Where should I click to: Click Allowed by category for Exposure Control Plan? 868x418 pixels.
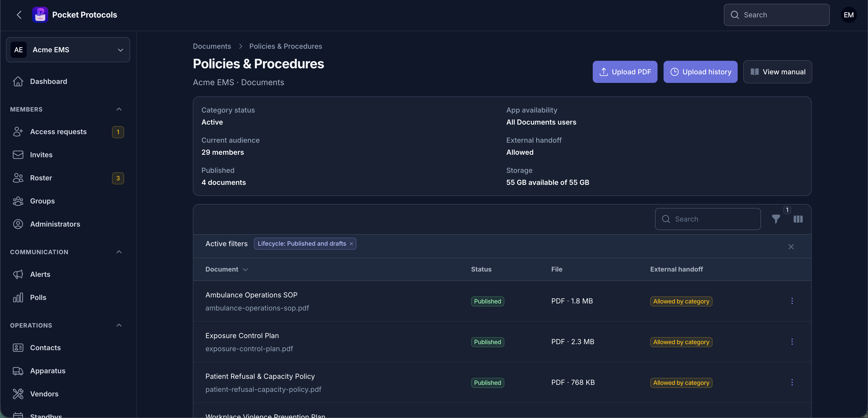(681, 342)
